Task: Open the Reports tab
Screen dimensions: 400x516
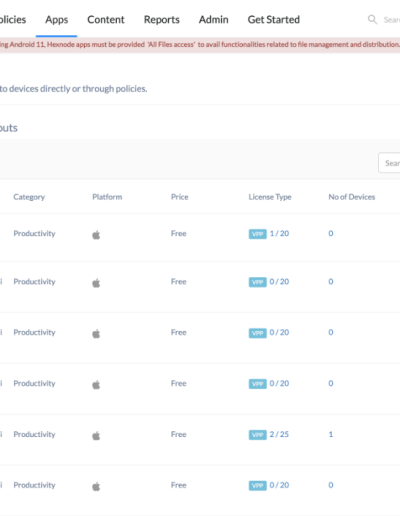Action: point(162,20)
